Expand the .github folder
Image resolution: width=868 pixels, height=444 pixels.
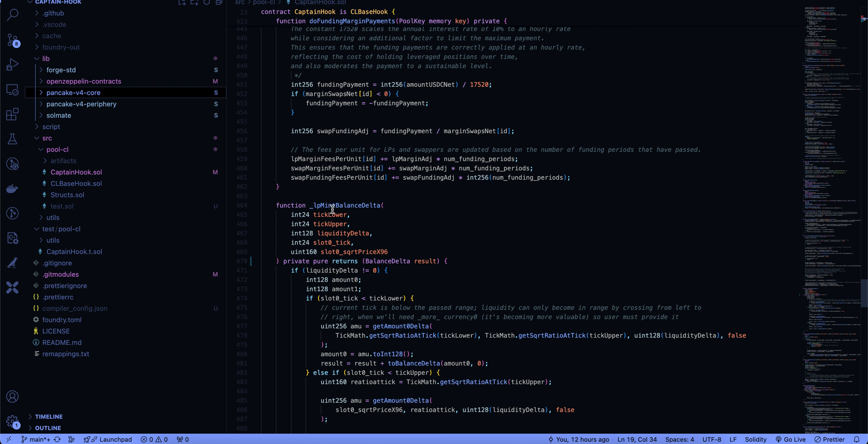(125, 13)
